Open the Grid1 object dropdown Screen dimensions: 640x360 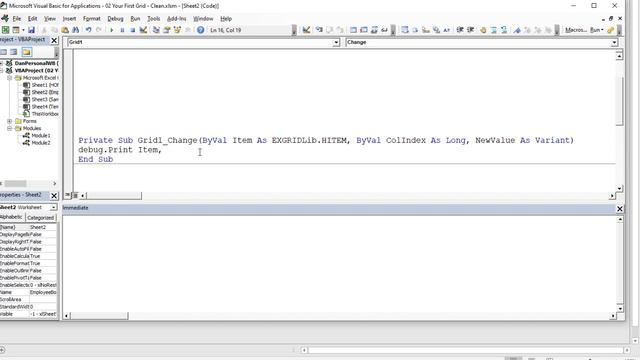click(336, 42)
